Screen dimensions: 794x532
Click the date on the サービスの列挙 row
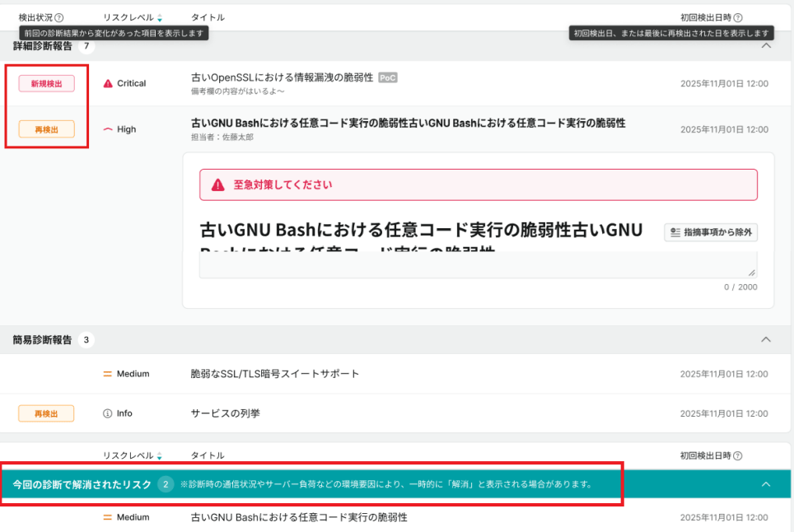[724, 413]
